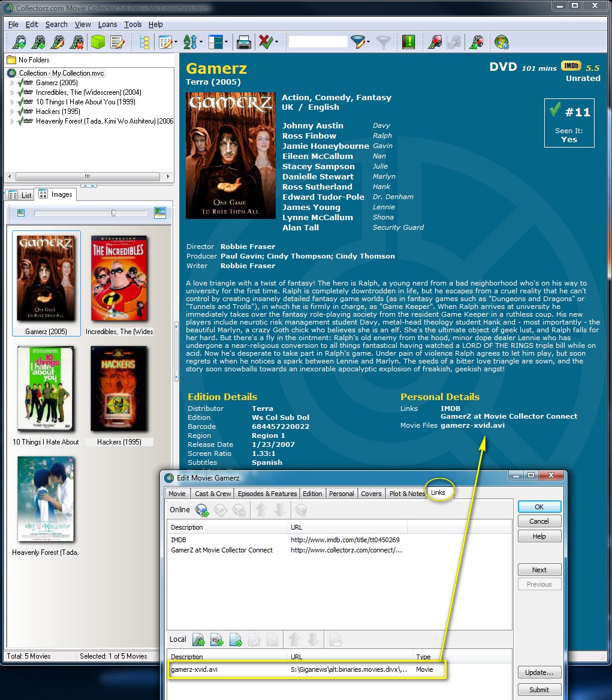Expand the Incredibles (2004) tree node
This screenshot has height=700, width=612.
tap(12, 92)
